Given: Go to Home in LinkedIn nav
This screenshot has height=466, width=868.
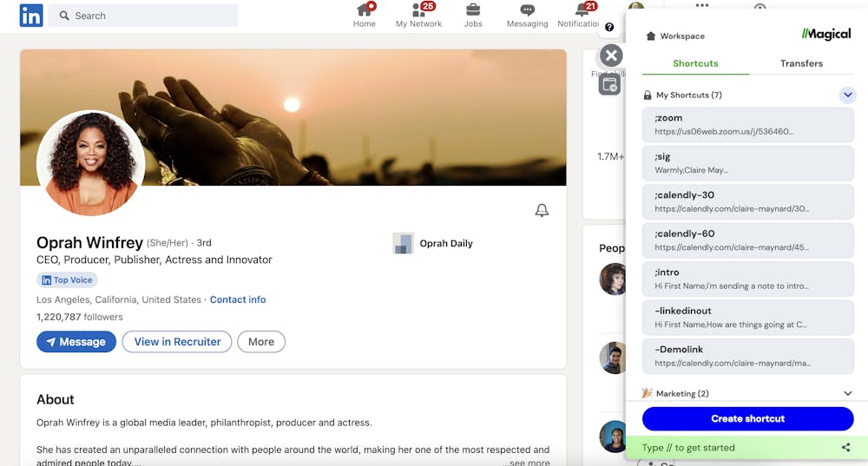Looking at the screenshot, I should coord(365,15).
